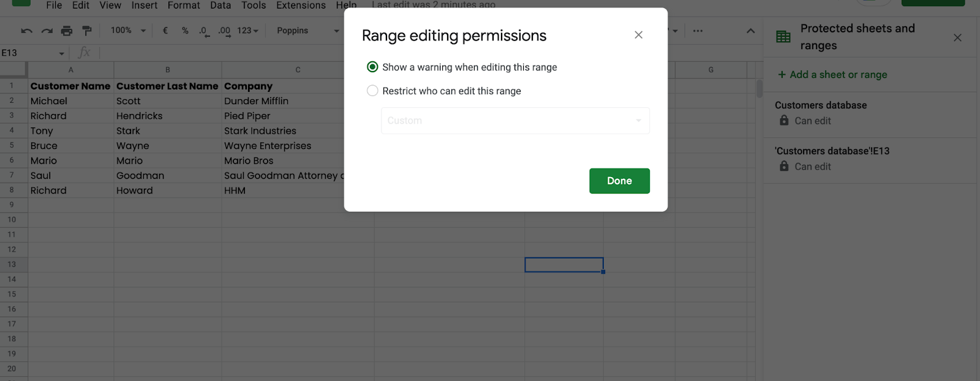The height and width of the screenshot is (381, 980).
Task: Click the Undo icon in toolbar
Action: click(26, 31)
